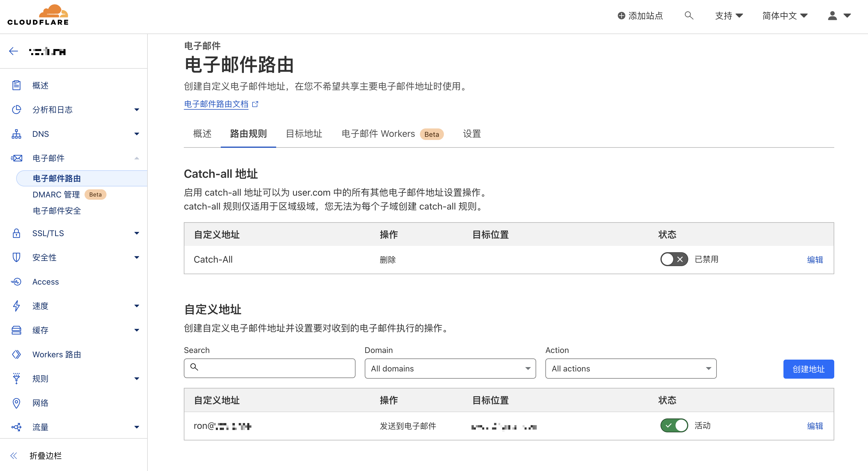Image resolution: width=868 pixels, height=471 pixels.
Task: Click 添加站点 in the header
Action: click(x=640, y=16)
